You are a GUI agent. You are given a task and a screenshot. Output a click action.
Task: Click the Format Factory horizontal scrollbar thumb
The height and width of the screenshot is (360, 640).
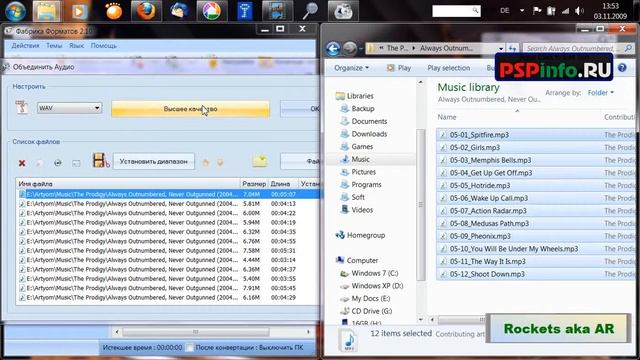(196, 332)
